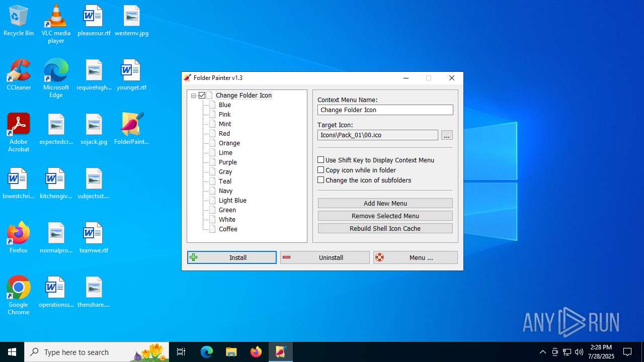Open Adobe Acrobat desktop shortcut
The image size is (644, 362).
pyautogui.click(x=19, y=133)
